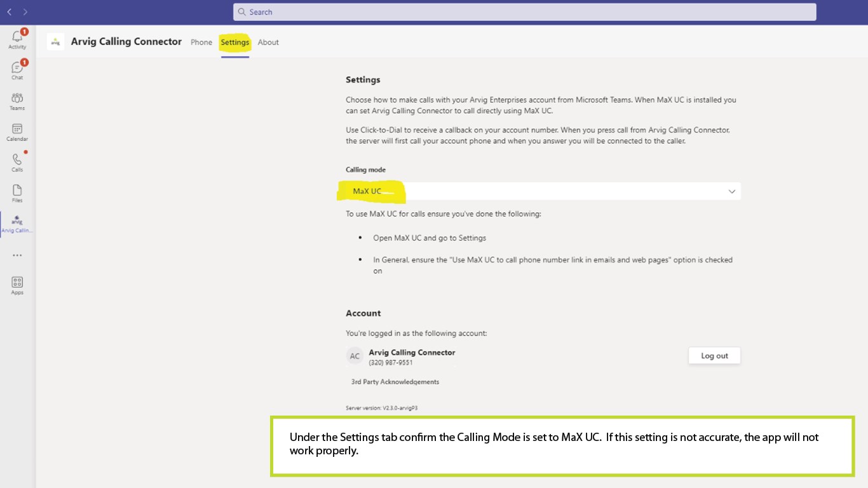868x488 pixels.
Task: Select the Arvig Calling Connector sidebar app
Action: click(17, 224)
